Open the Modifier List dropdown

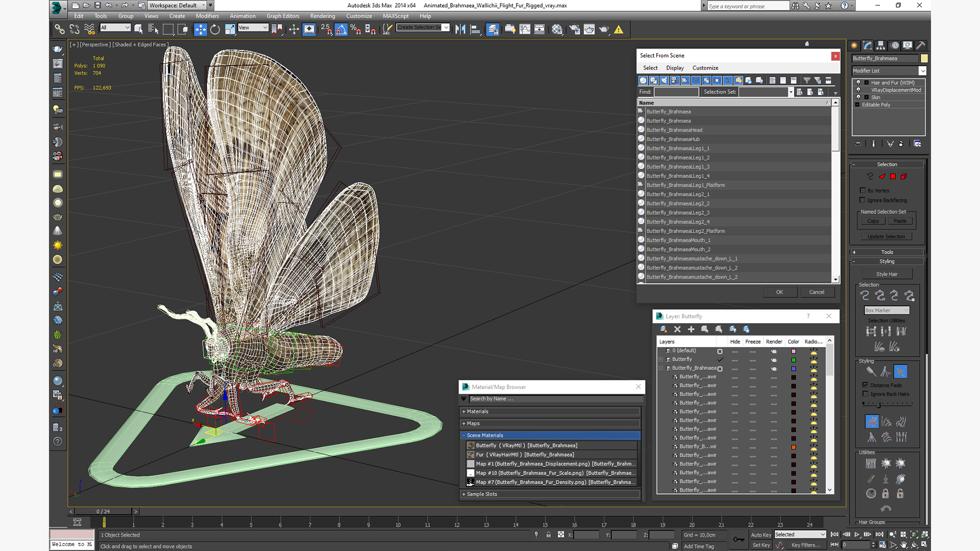(889, 71)
